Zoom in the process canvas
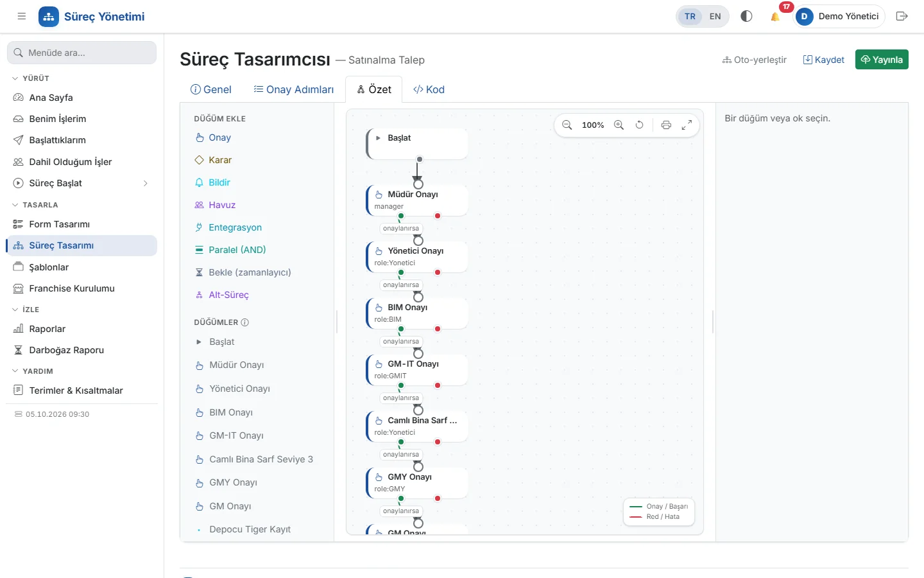 [619, 125]
